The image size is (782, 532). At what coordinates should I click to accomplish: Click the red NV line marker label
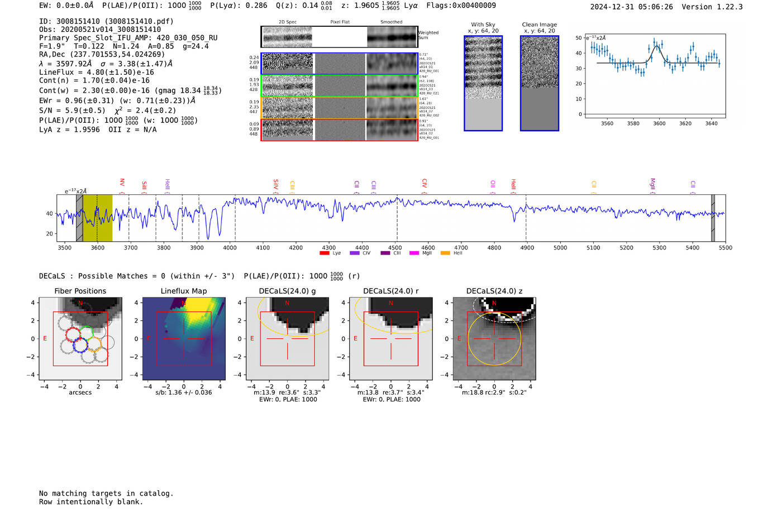(122, 183)
